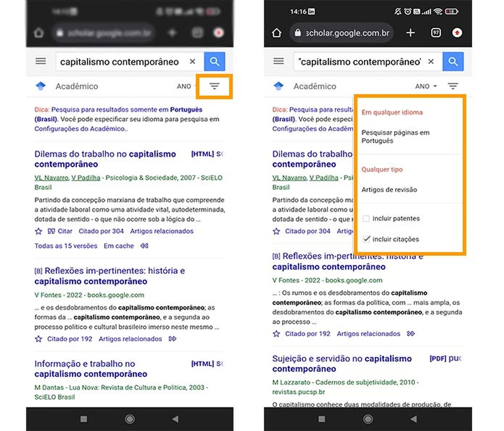
Task: Tap Android back button on right phone
Action: click(414, 419)
